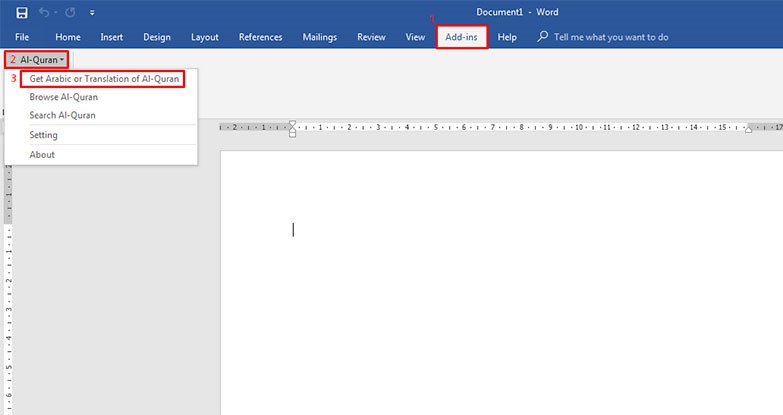
Task: Open the Customize Quick Access Toolbar dropdown
Action: point(92,13)
